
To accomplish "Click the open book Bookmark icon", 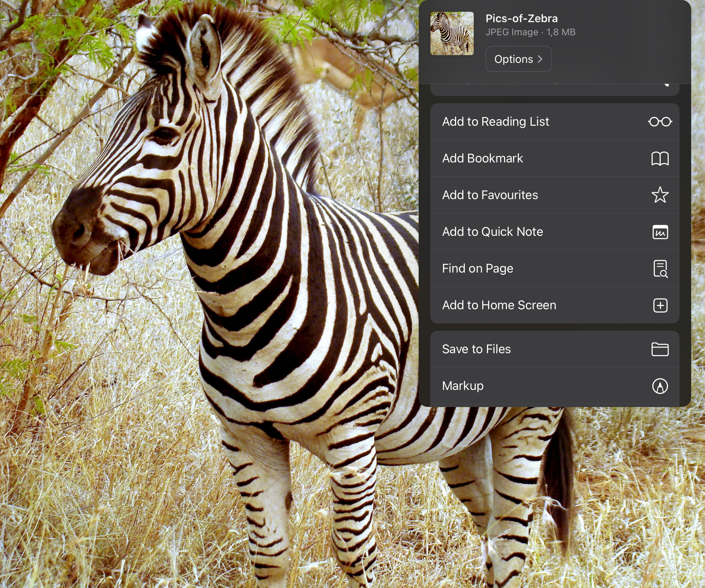I will pos(660,158).
